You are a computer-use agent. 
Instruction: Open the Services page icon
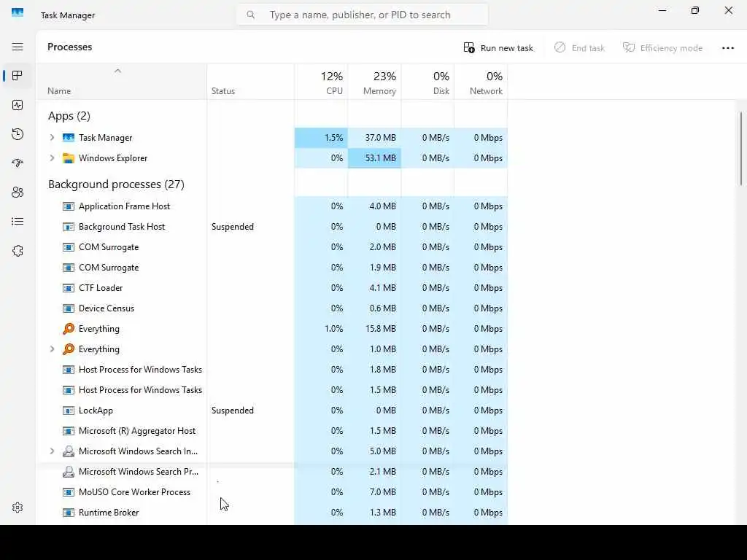(x=18, y=251)
